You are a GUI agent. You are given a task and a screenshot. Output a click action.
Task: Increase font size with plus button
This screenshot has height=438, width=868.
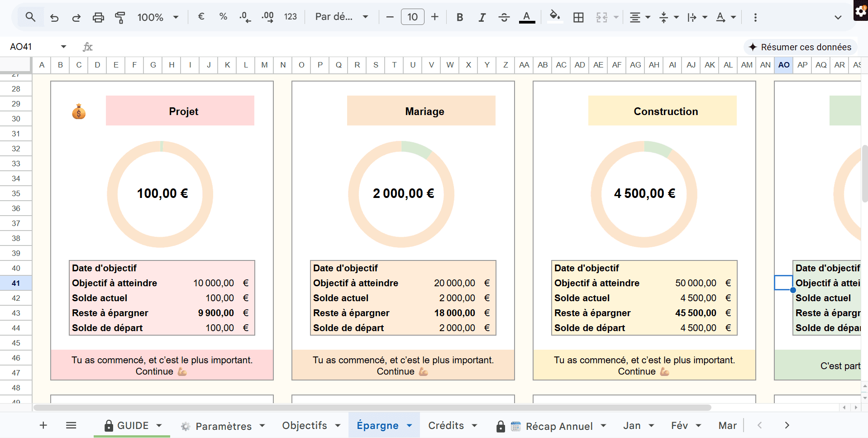pos(435,17)
